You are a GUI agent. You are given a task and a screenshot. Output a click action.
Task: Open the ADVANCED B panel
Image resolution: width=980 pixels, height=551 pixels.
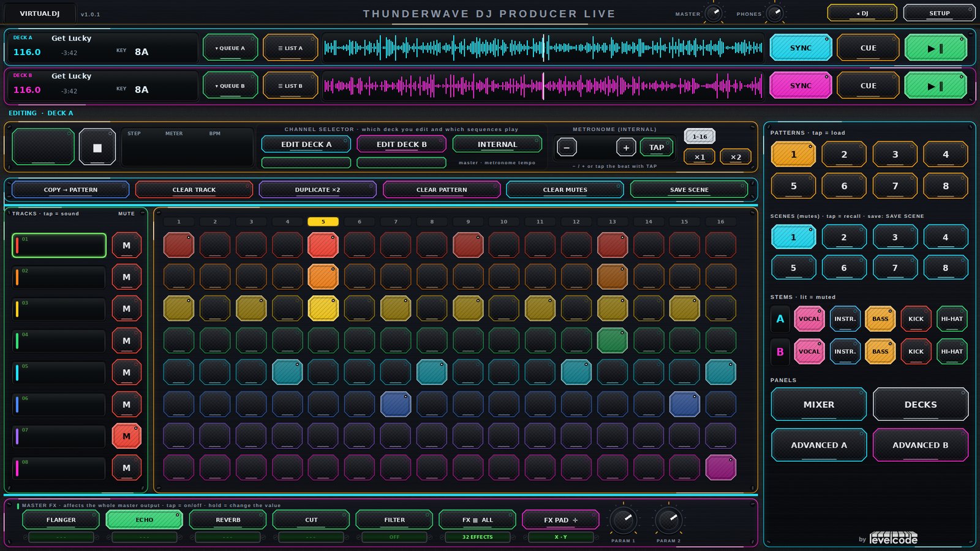coord(921,445)
